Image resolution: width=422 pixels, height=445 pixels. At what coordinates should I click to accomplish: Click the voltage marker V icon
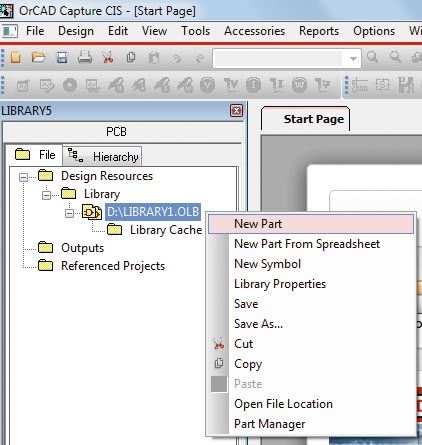(207, 85)
